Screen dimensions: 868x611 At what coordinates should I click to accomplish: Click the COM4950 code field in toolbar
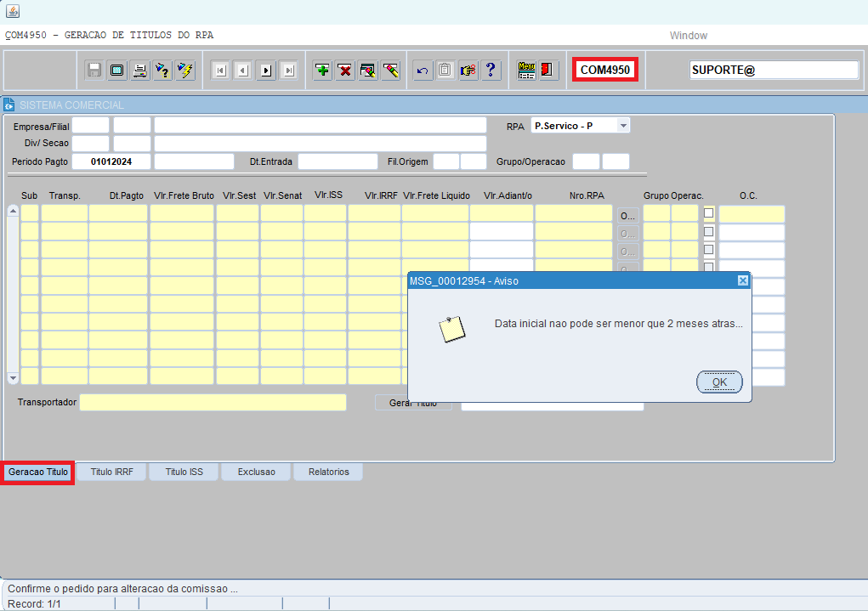[605, 70]
